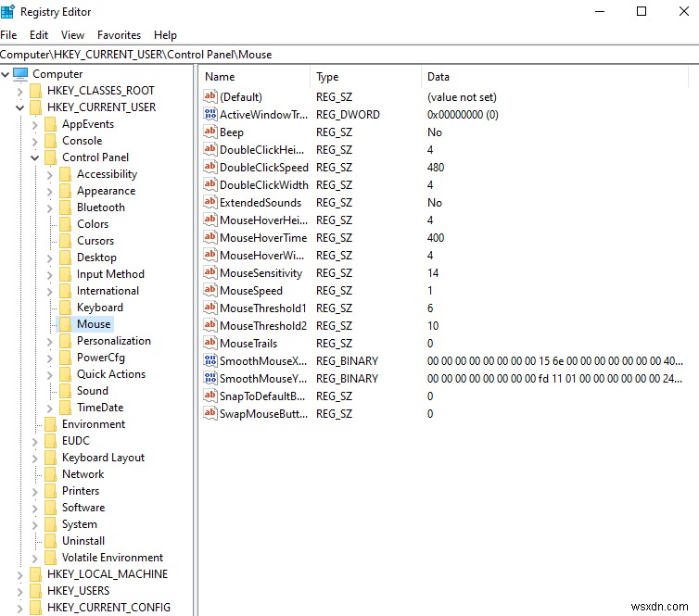Open the Help menu

point(165,35)
